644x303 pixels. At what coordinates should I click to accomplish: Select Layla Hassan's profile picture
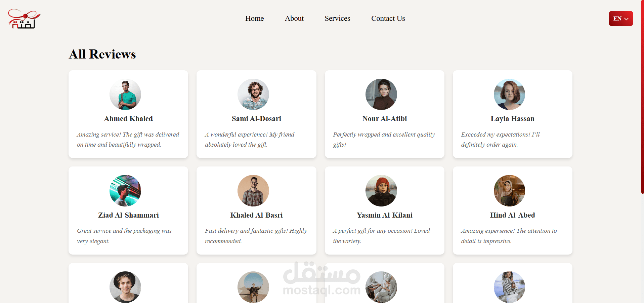click(509, 94)
